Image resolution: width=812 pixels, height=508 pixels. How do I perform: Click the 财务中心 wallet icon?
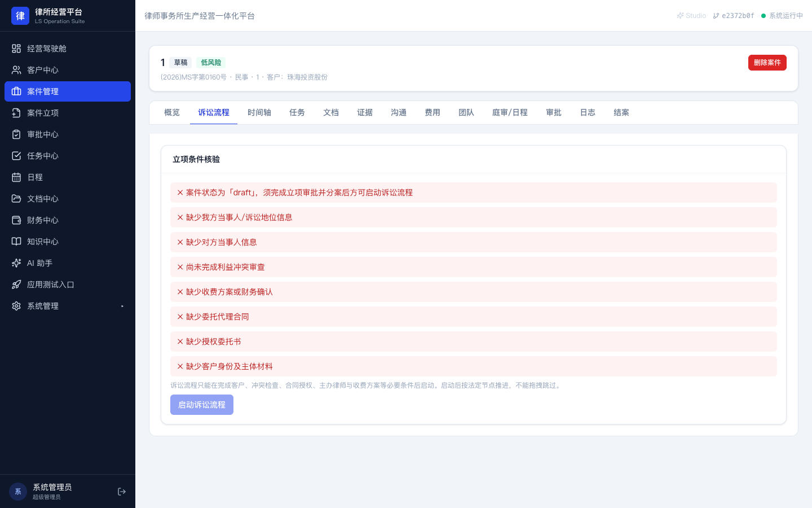tap(16, 220)
